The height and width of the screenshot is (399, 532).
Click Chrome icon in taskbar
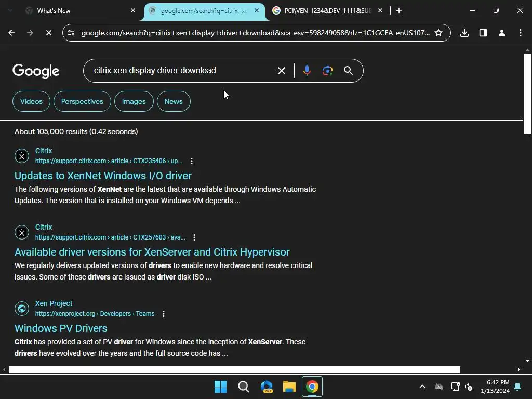[312, 387]
